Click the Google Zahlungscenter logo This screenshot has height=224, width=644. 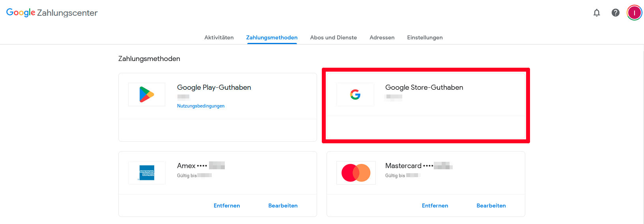tap(52, 13)
